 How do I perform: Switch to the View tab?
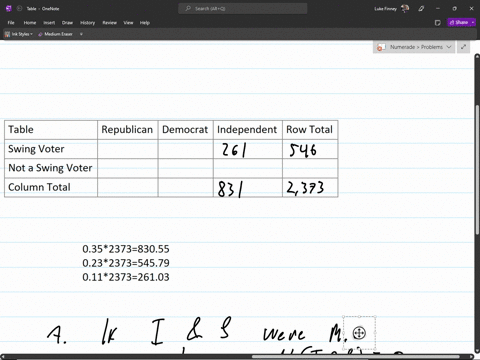128,23
